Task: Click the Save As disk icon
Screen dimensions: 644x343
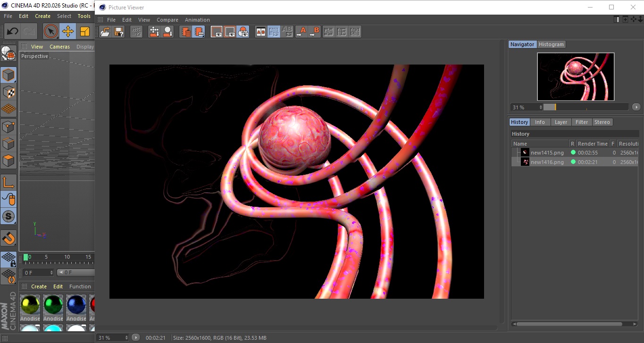Action: (x=119, y=32)
